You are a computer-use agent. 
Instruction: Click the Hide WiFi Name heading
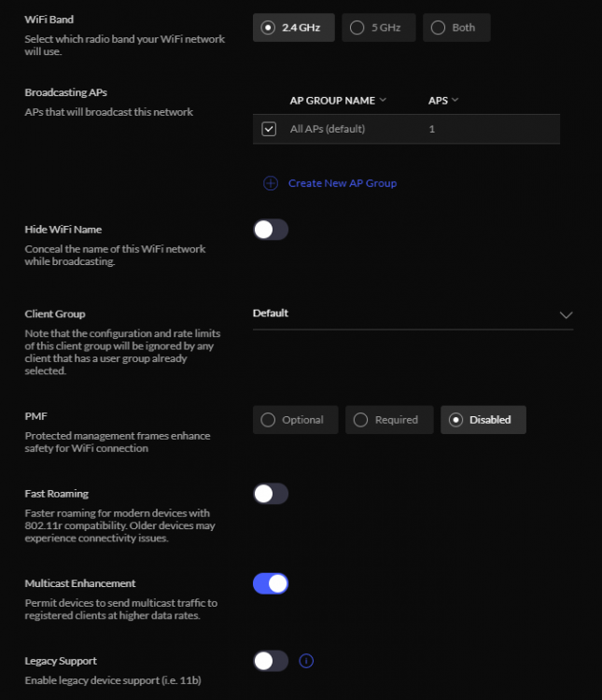(x=63, y=230)
